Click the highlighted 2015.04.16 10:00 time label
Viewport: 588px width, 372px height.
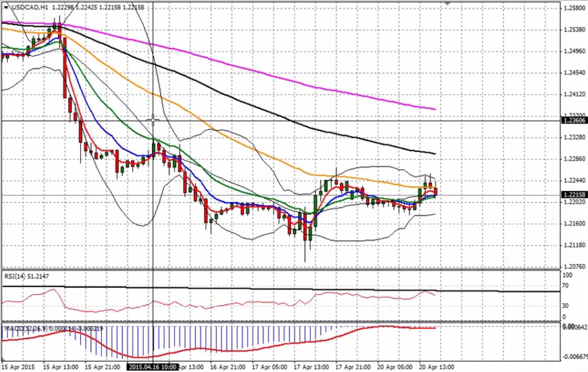coord(153,367)
